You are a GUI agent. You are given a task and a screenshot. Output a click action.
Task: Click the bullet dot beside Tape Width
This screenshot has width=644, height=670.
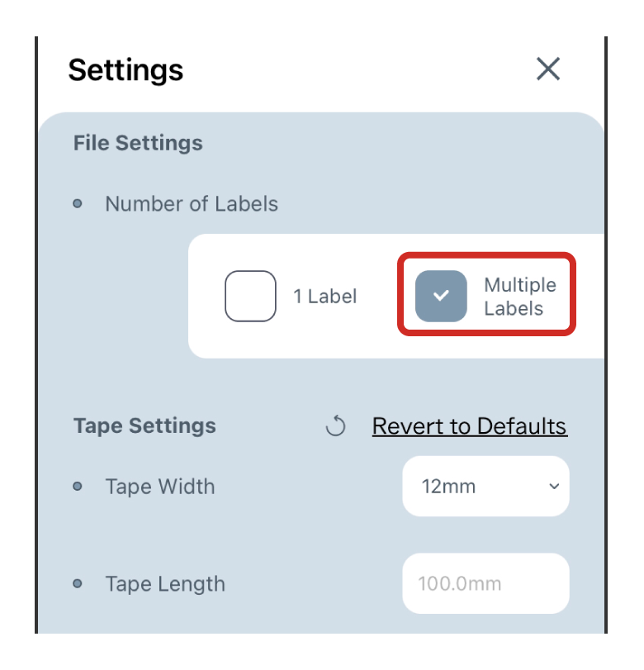coord(78,487)
